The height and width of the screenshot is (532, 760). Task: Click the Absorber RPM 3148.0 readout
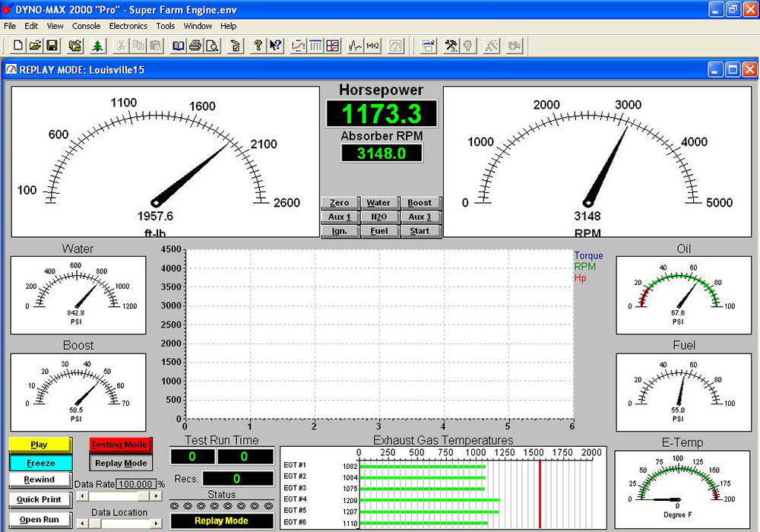(382, 154)
